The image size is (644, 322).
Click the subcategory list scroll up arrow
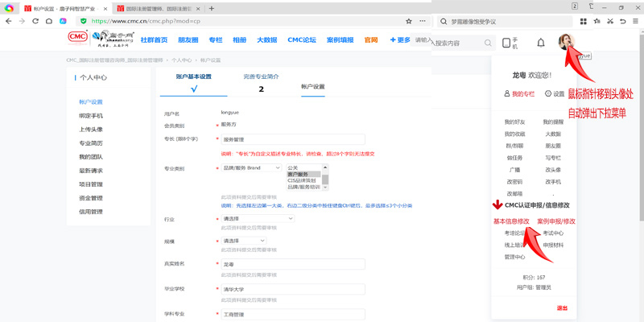point(325,167)
